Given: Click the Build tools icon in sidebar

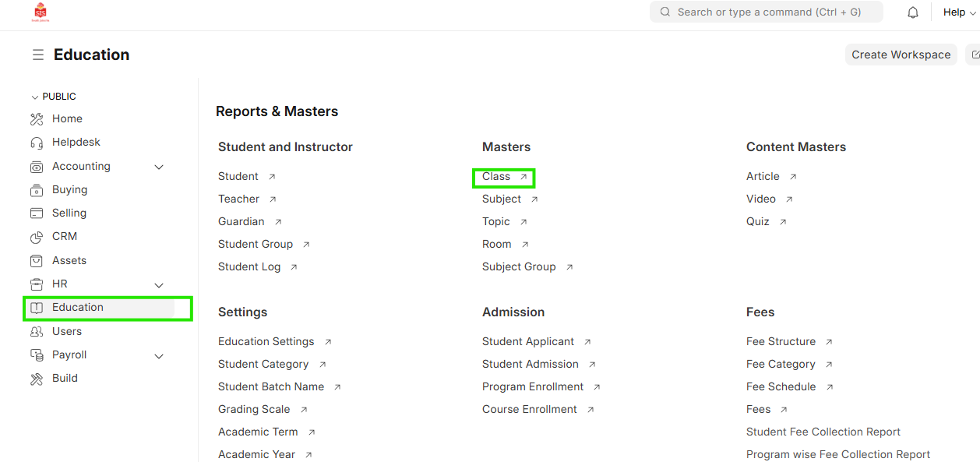Looking at the screenshot, I should 37,379.
